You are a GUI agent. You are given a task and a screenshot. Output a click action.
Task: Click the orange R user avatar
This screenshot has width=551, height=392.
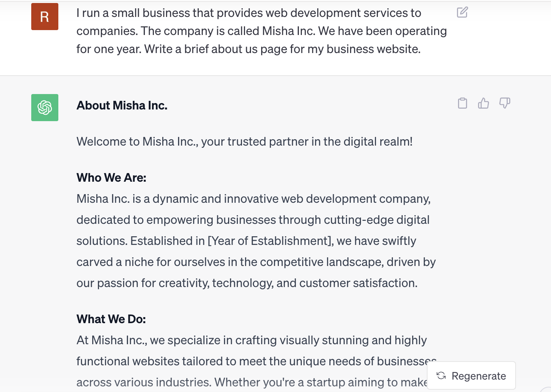(44, 16)
